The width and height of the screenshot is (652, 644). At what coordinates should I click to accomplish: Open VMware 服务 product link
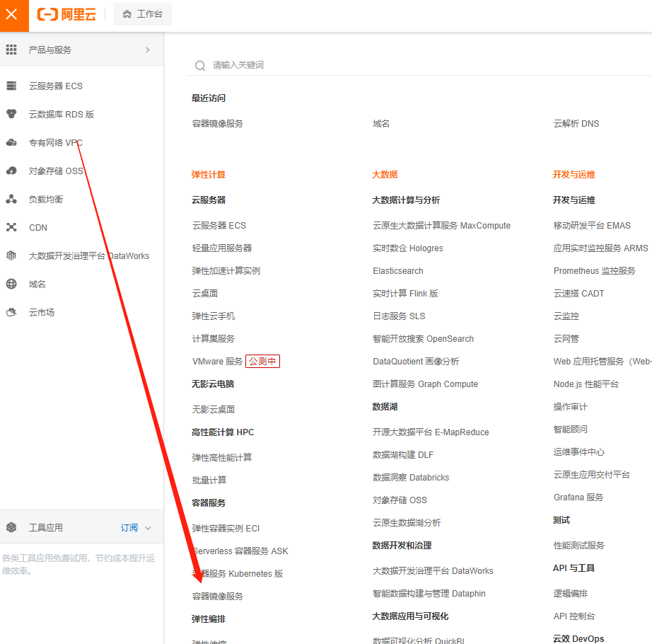pos(217,362)
